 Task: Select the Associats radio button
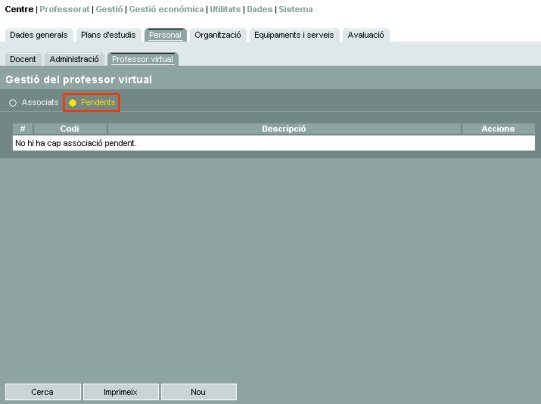(13, 103)
